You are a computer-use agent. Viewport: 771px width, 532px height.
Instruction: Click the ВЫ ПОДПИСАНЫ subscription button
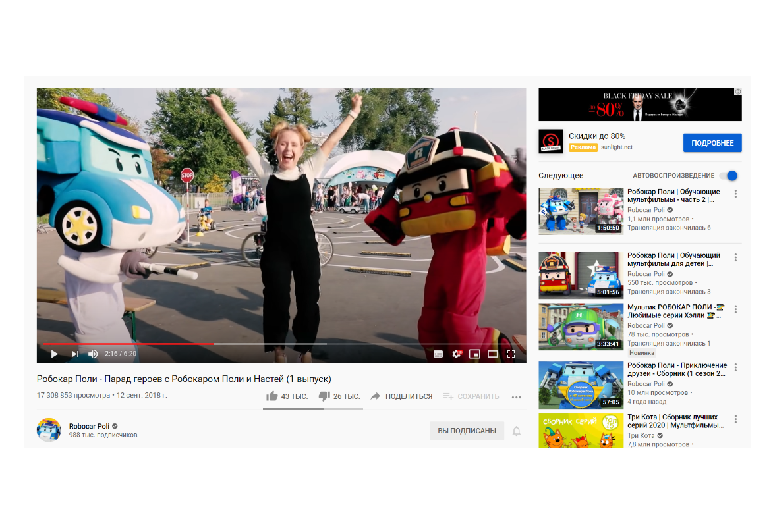click(467, 431)
